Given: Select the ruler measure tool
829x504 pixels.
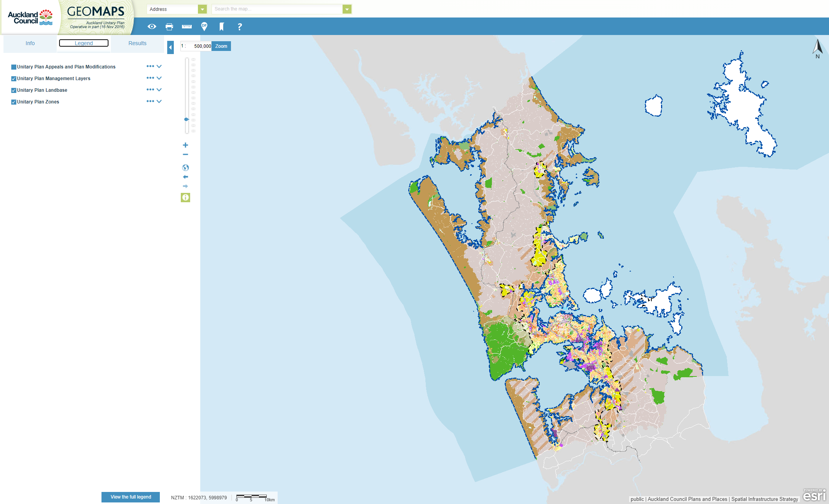Looking at the screenshot, I should [187, 26].
